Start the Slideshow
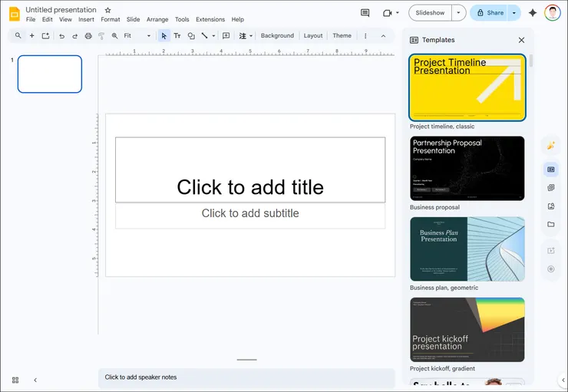 coord(430,13)
